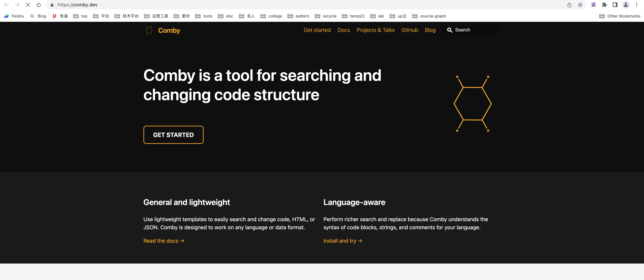
Task: Expand the pattern bookmarks folder
Action: [x=298, y=16]
